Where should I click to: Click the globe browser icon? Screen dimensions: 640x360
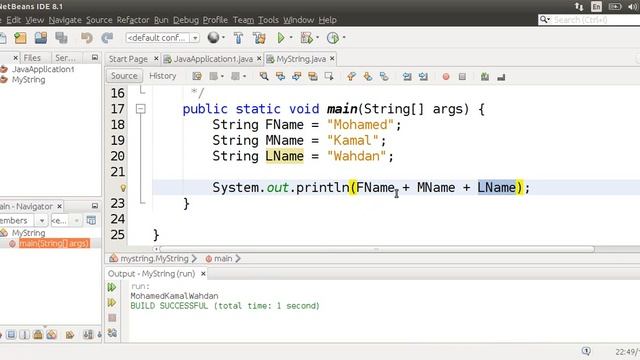tap(213, 38)
